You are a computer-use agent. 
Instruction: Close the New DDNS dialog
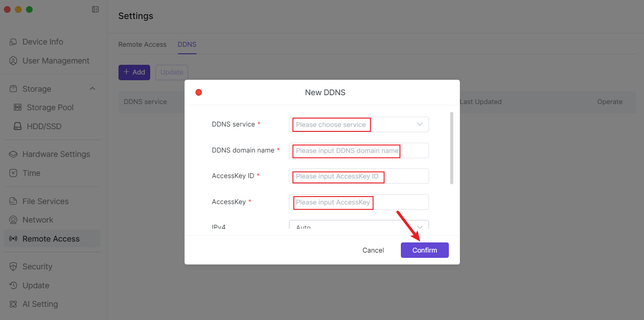(x=199, y=93)
